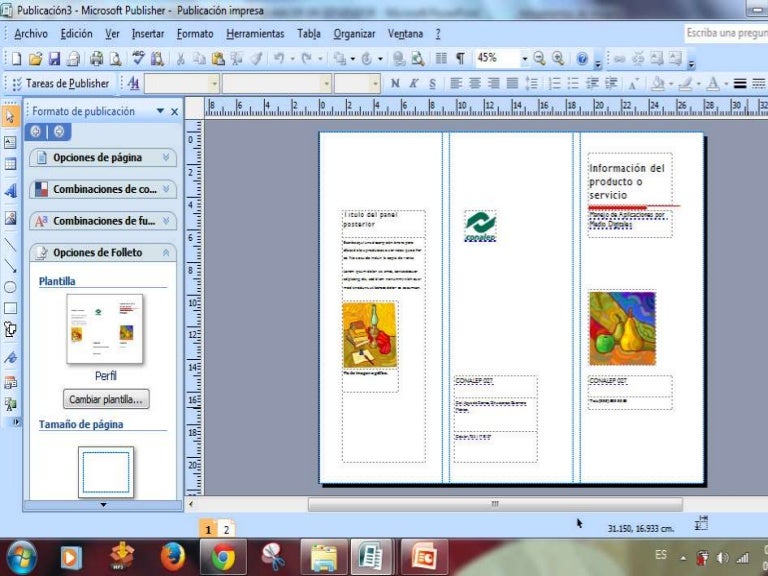The height and width of the screenshot is (576, 768).
Task: Toggle Italic (K) formatting
Action: click(413, 84)
